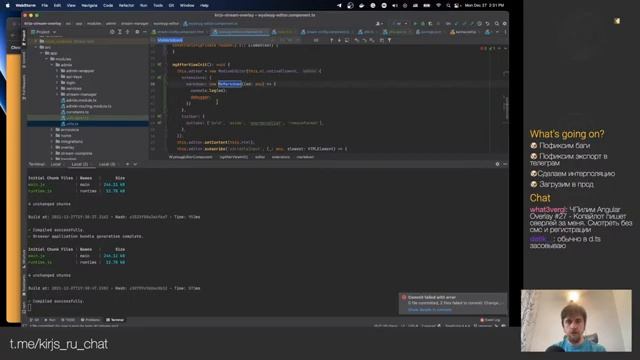This screenshot has height=360, width=640.
Task: Open Spotlight search in macOS menu bar
Action: coord(448,6)
